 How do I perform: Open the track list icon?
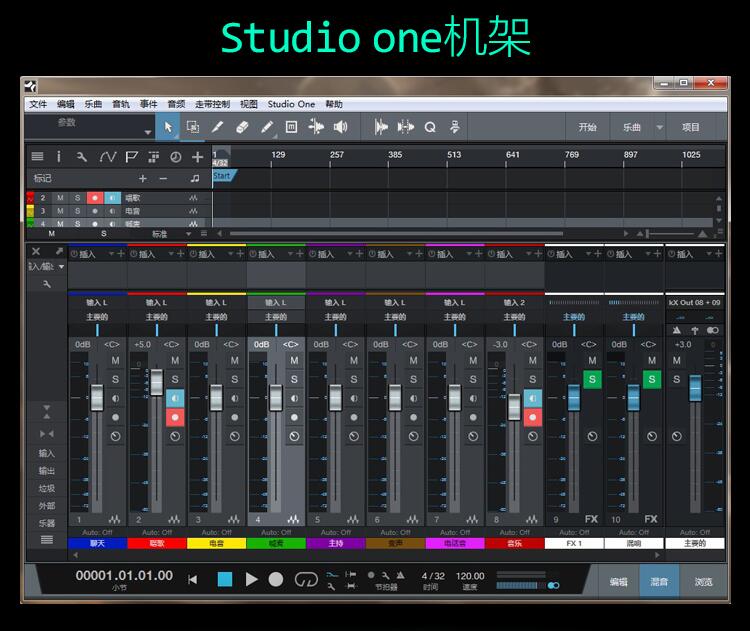(37, 156)
